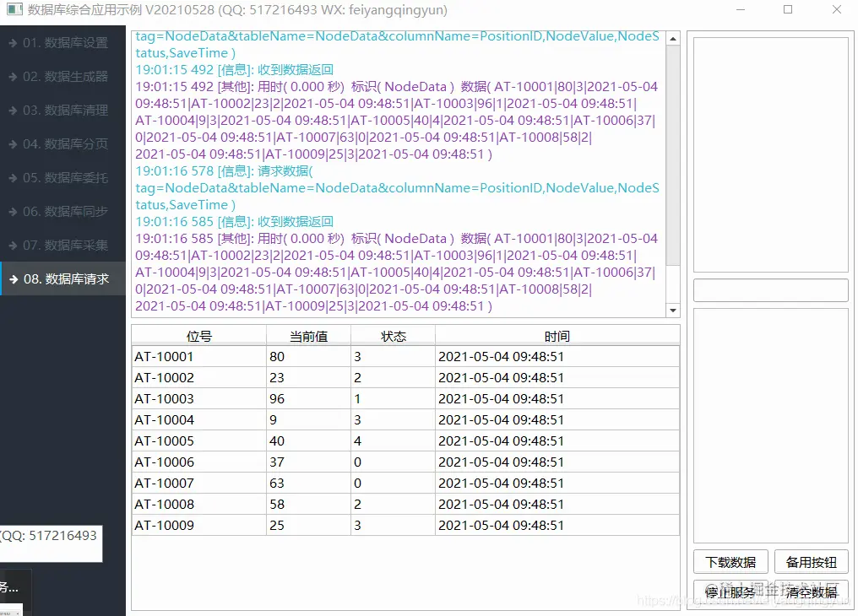858x616 pixels.
Task: Click log line 19:01:16 578 请求数据
Action: tap(224, 171)
